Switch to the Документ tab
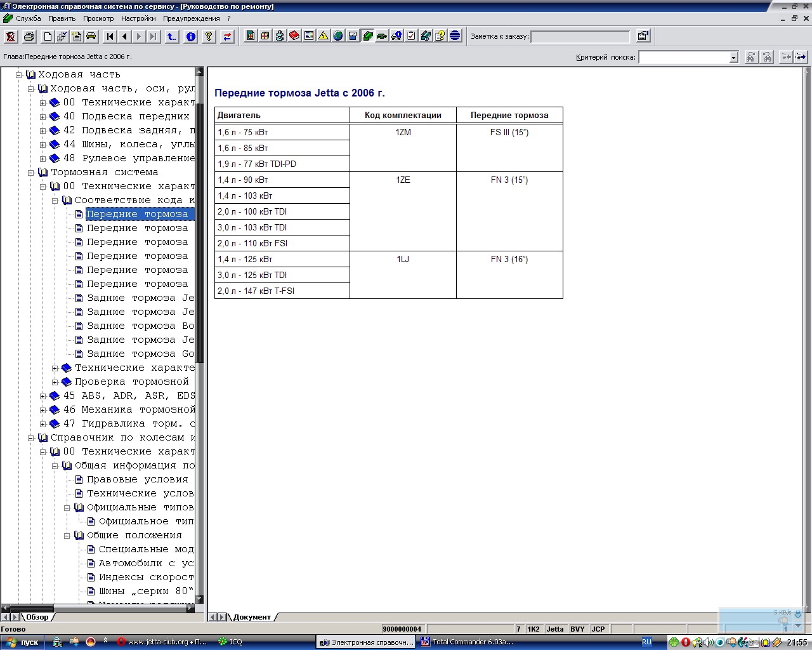This screenshot has width=812, height=650. 252,617
